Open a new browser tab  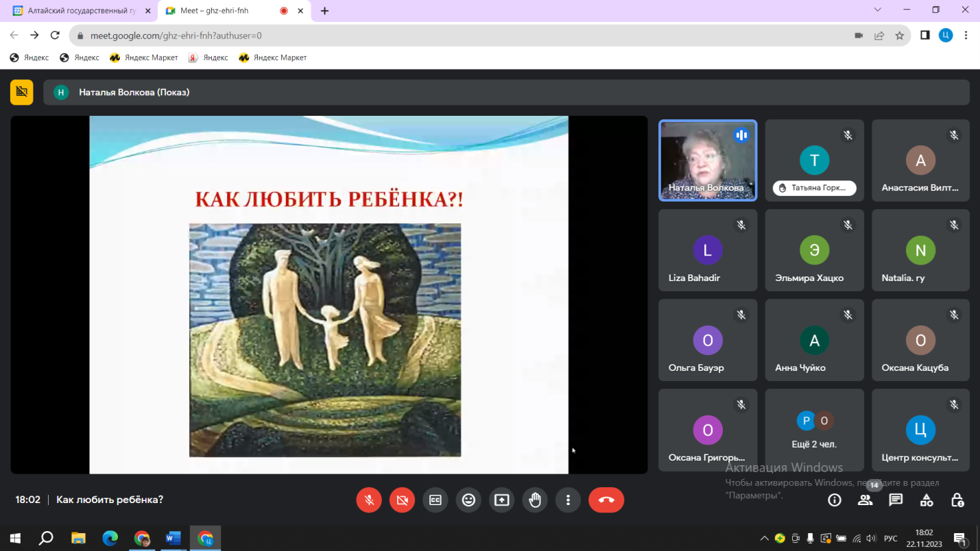[x=325, y=11]
